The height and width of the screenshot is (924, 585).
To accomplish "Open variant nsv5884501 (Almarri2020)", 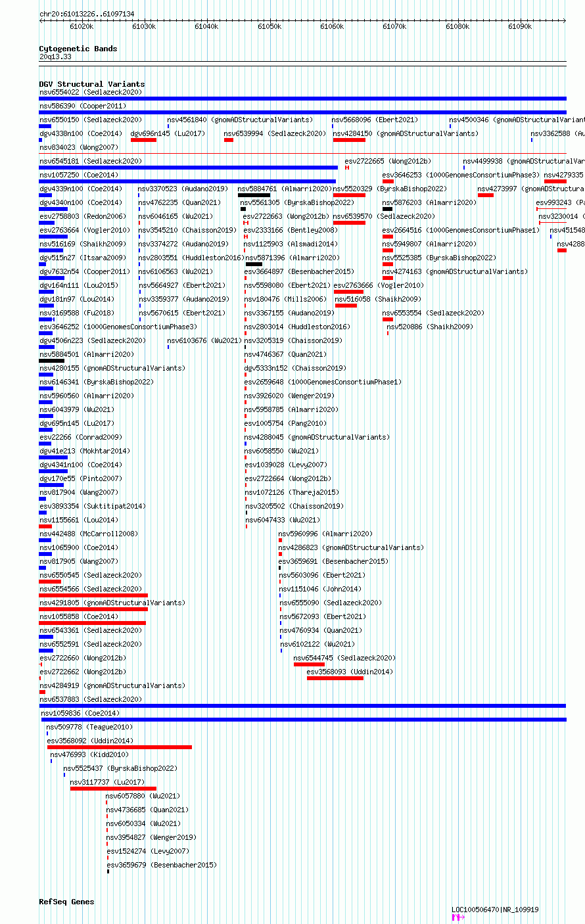I will click(87, 354).
